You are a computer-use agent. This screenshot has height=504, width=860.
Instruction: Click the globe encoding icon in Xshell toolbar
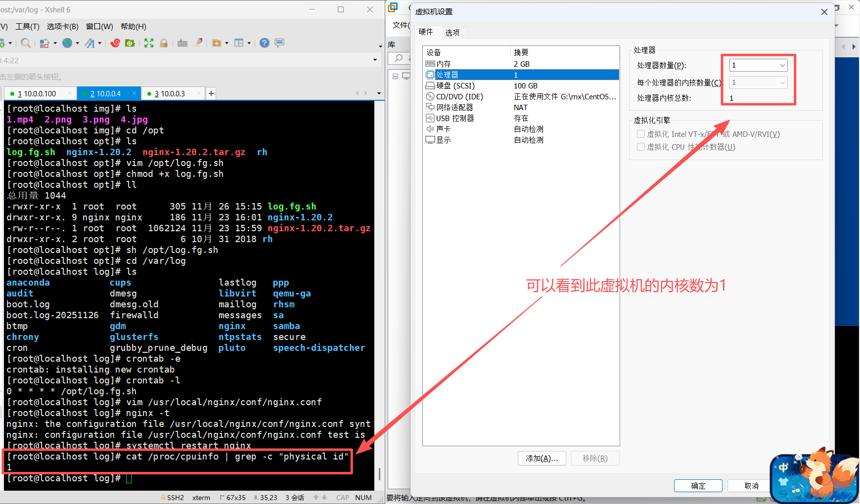pyautogui.click(x=67, y=43)
